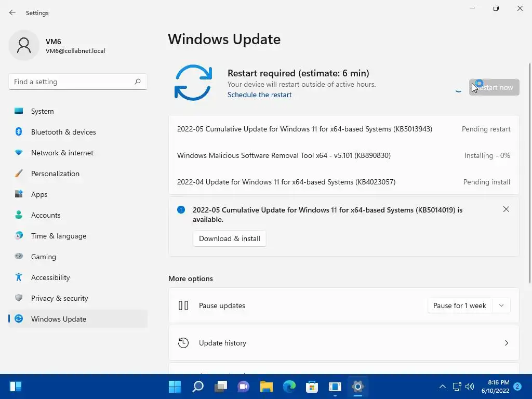Screen dimensions: 532x399
Task: Open System settings in the sidebar
Action: (x=78, y=111)
